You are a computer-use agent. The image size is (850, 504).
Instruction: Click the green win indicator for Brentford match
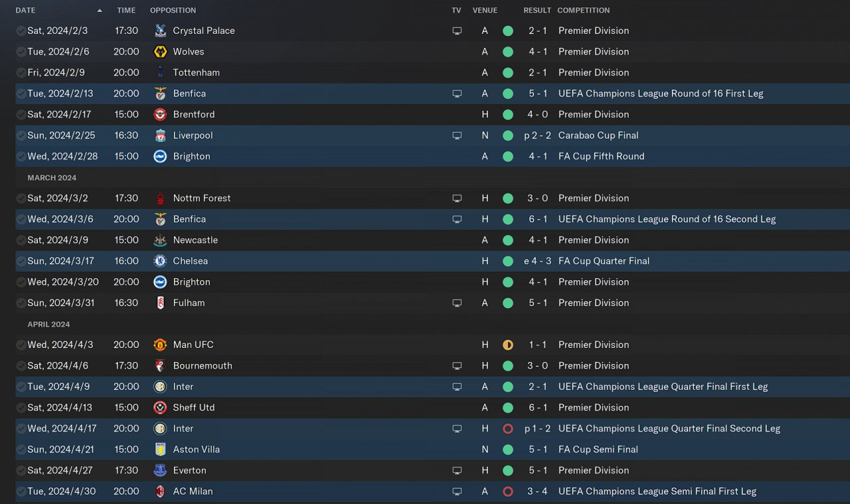[508, 114]
